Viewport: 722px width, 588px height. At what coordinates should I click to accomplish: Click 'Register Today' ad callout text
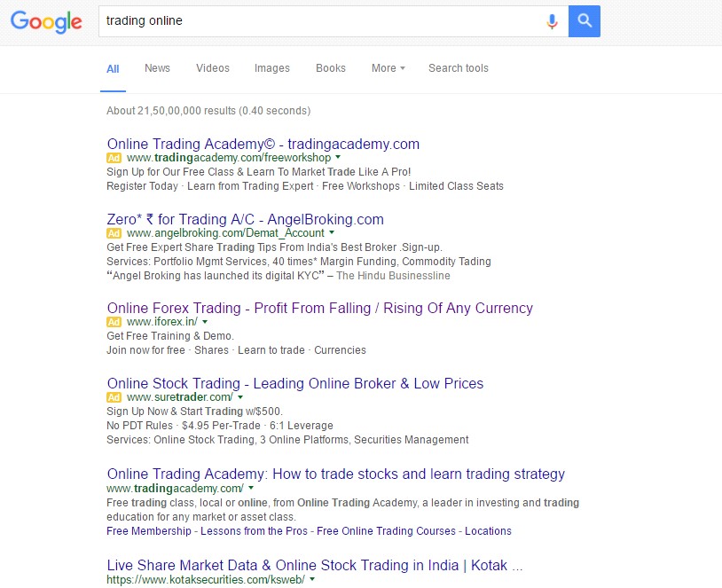(142, 186)
